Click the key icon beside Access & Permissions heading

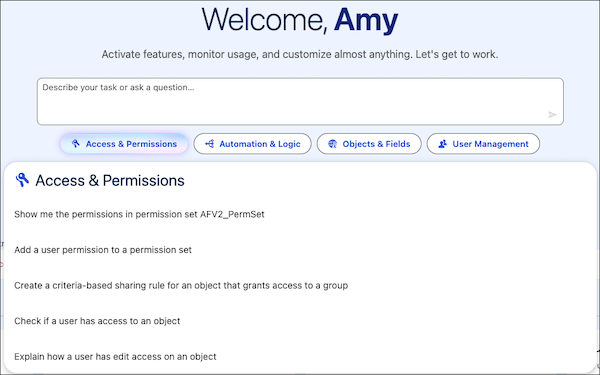click(x=22, y=180)
